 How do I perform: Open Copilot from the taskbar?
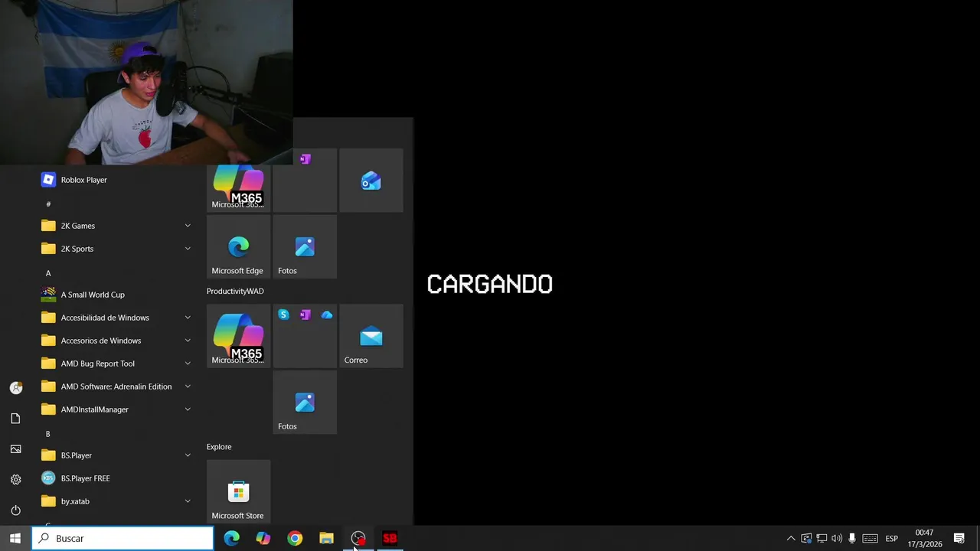[263, 539]
